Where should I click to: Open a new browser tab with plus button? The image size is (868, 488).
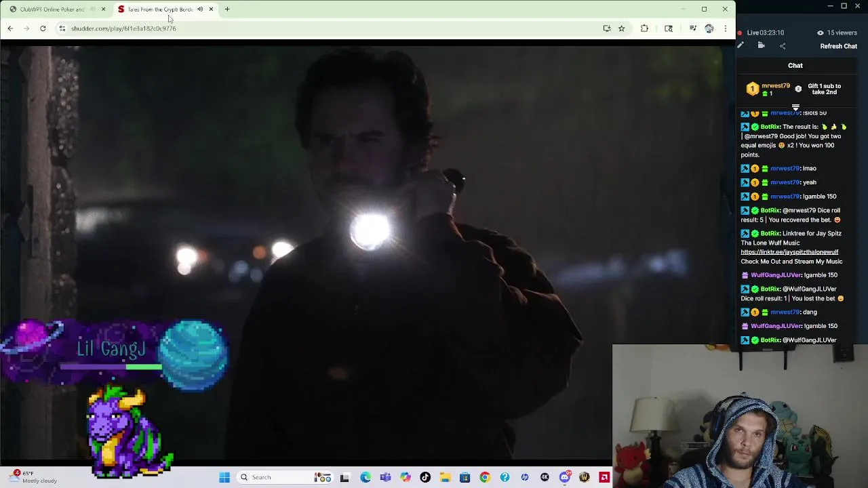pyautogui.click(x=227, y=9)
